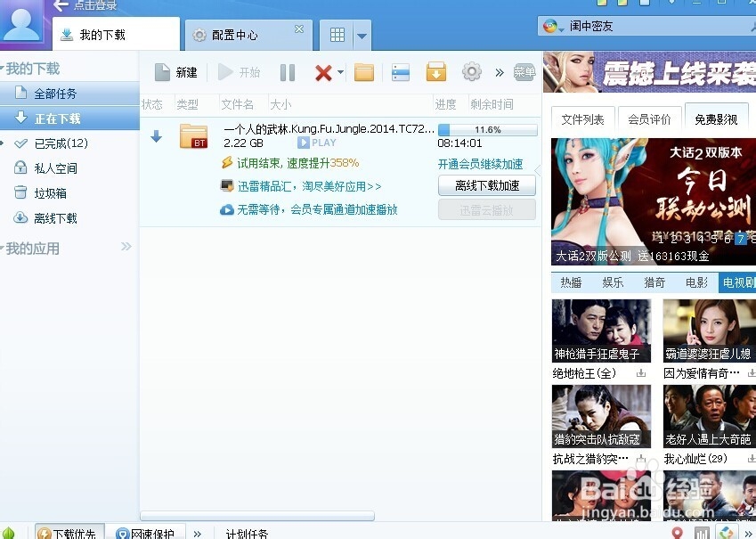Click the orange download box icon
The height and width of the screenshot is (539, 756).
pyautogui.click(x=435, y=72)
